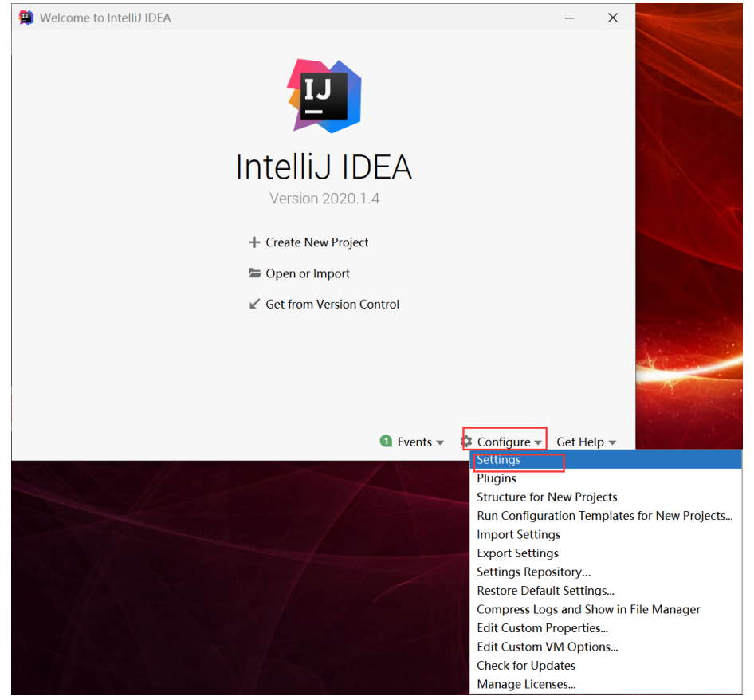This screenshot has width=754, height=700.
Task: Choose Restore Default Settings
Action: point(606,591)
